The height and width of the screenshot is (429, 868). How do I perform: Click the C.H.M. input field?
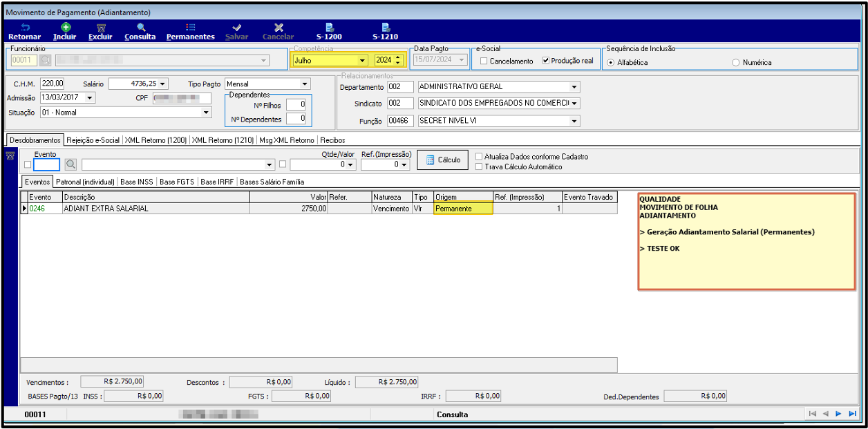(x=52, y=84)
